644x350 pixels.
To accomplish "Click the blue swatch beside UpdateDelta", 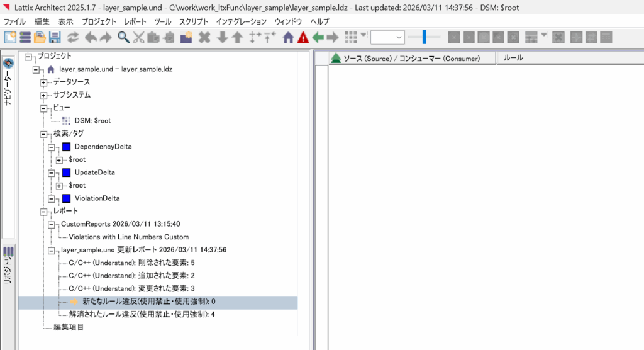I will (67, 172).
